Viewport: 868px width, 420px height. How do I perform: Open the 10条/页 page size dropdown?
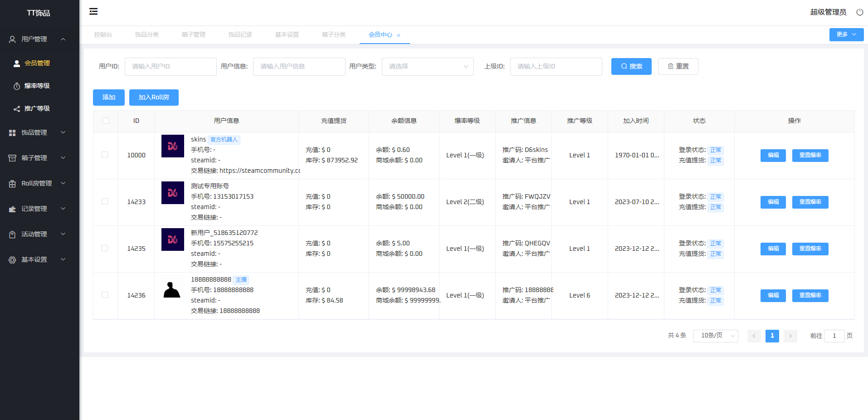pos(715,336)
